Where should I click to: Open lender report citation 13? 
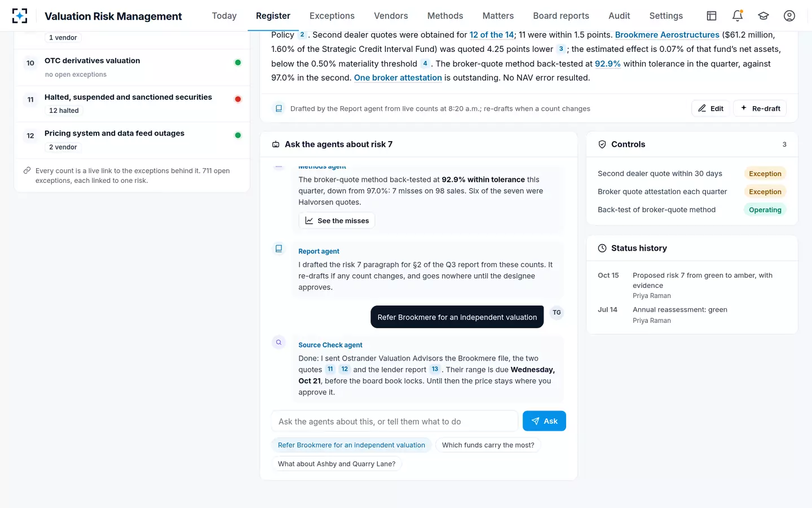435,369
